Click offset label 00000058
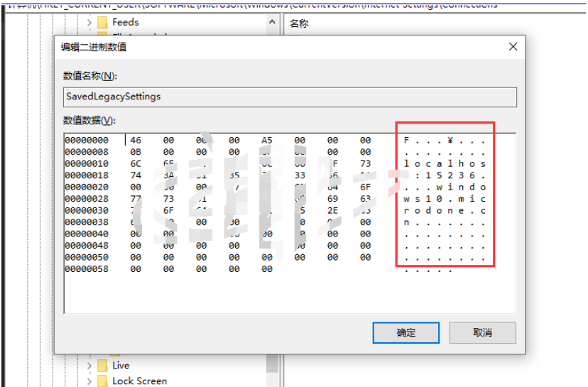588x387 pixels. 87,269
